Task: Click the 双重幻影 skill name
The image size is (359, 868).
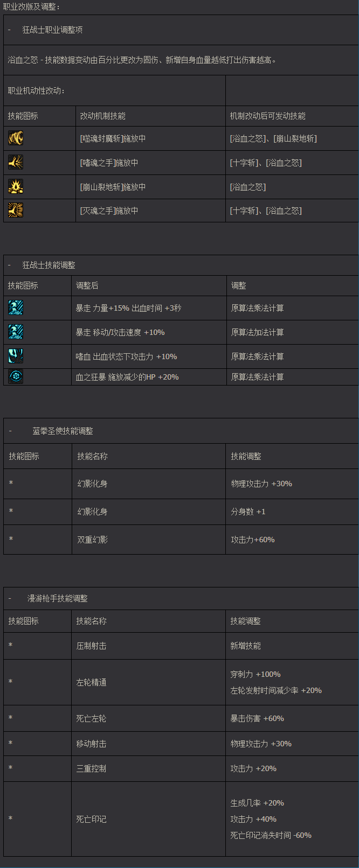Action: coord(92,540)
